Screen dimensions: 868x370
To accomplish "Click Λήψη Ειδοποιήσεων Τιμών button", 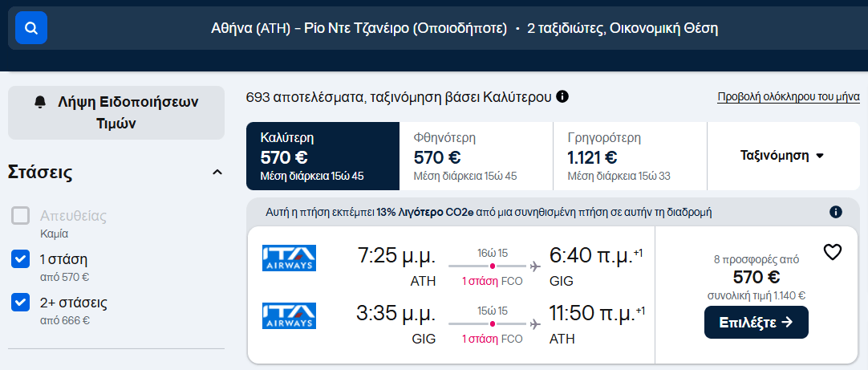I will 116,112.
